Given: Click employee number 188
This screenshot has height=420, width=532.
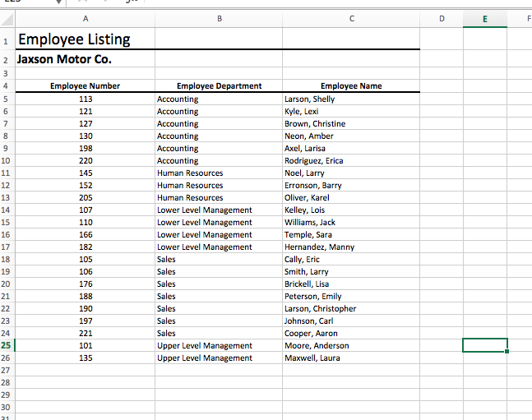Looking at the screenshot, I should pos(86,296).
